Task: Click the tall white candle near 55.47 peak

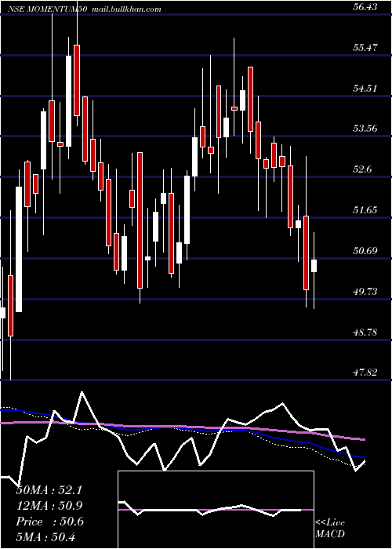Action: pos(69,101)
